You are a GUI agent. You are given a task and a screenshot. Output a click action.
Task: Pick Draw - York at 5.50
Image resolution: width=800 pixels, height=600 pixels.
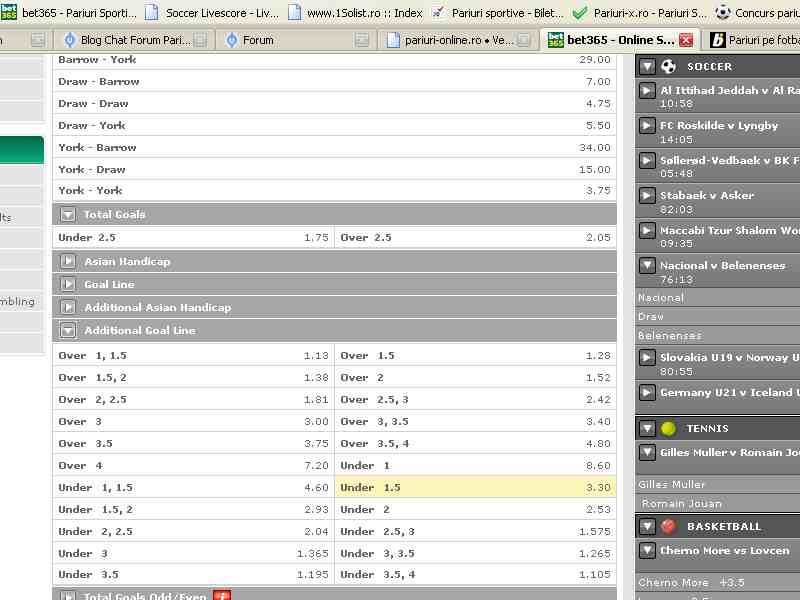[x=334, y=125]
